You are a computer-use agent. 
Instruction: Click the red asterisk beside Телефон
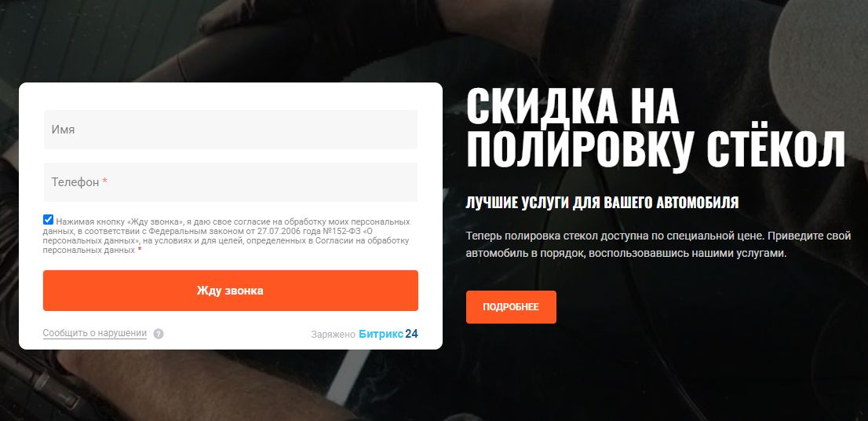tap(104, 181)
